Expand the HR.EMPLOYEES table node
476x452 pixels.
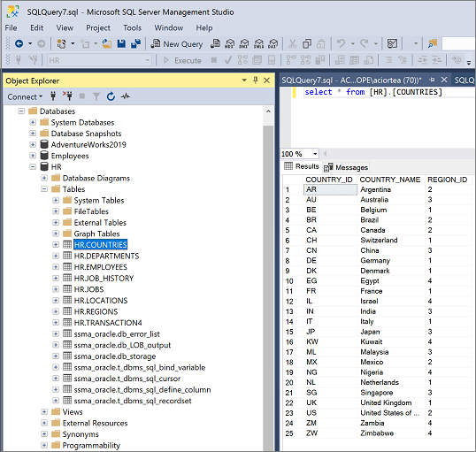(56, 267)
